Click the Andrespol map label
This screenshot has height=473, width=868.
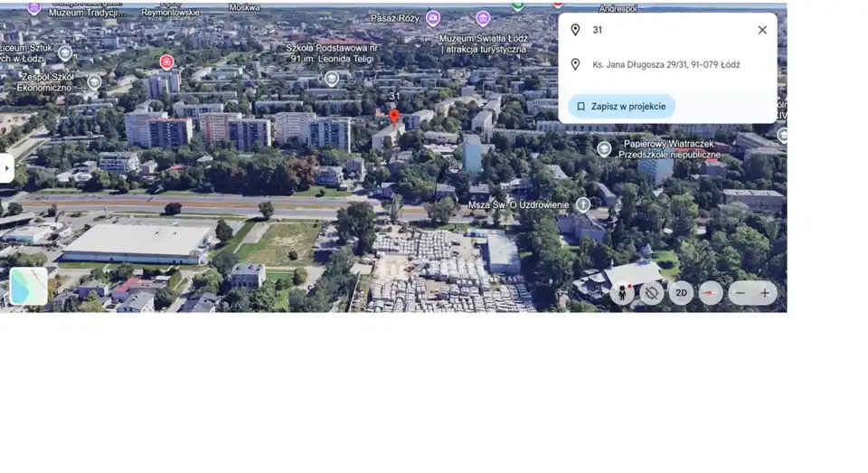tap(618, 8)
